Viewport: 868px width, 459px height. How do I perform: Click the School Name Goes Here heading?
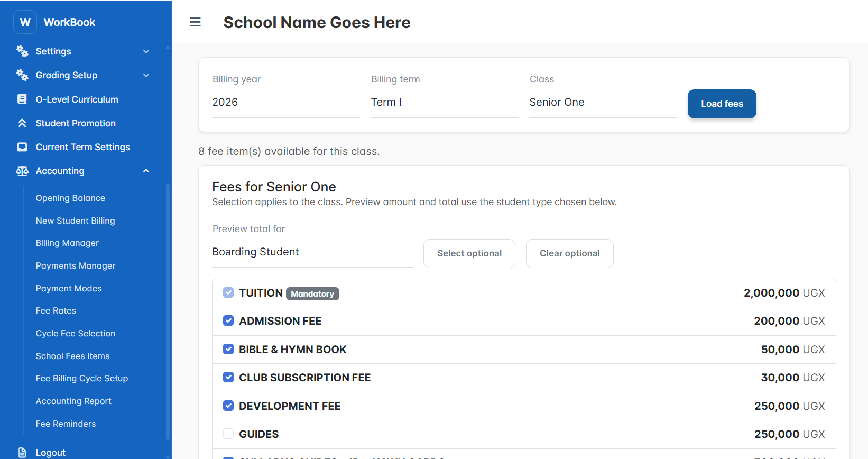click(x=317, y=22)
